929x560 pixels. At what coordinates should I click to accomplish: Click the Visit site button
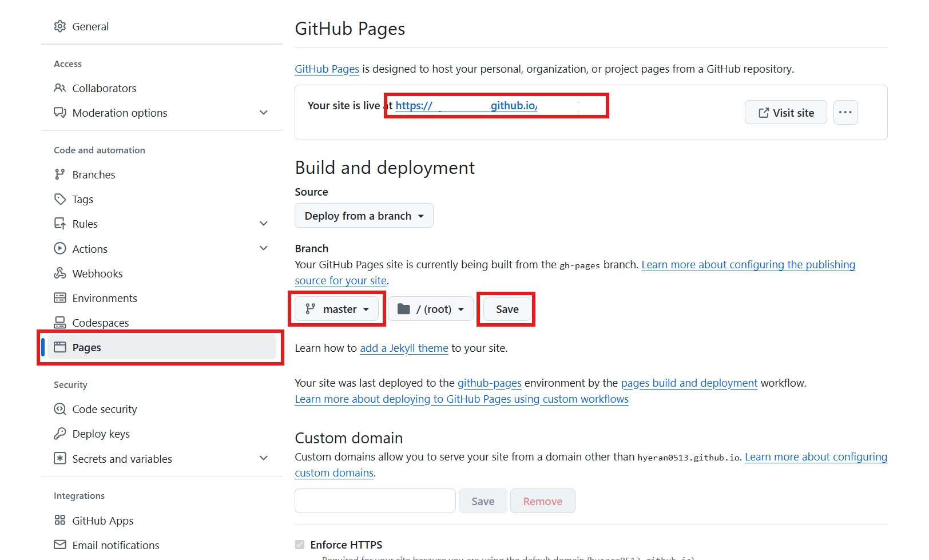pyautogui.click(x=786, y=112)
